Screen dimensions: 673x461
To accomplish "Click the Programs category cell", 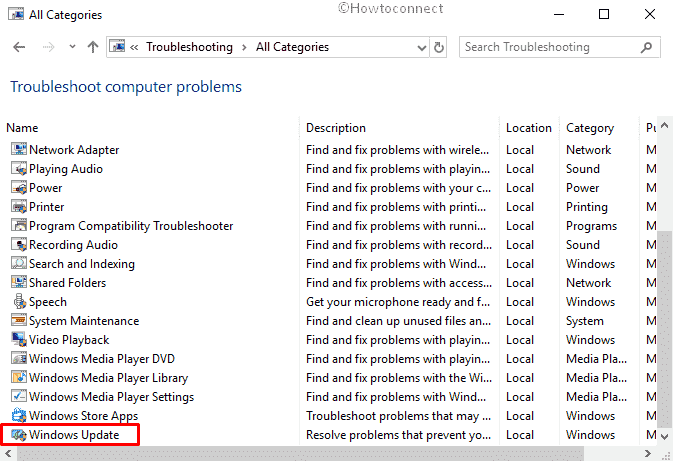I will coord(591,226).
